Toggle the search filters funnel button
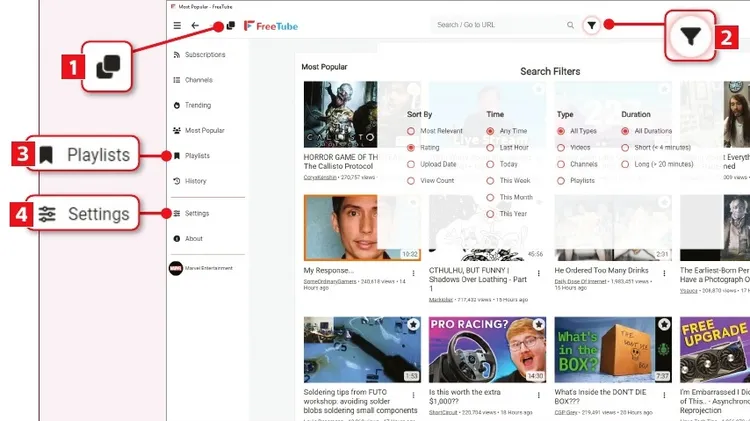The image size is (750, 421). [x=592, y=25]
